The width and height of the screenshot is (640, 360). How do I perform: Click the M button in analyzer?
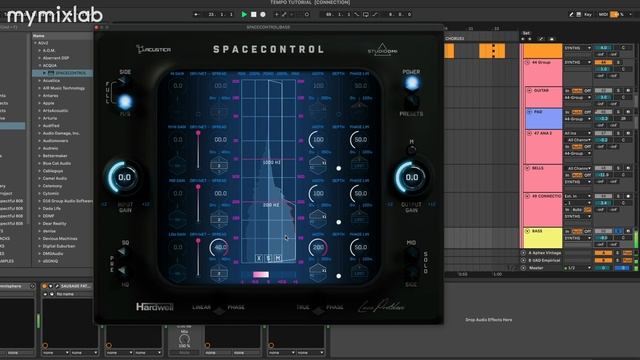[278, 258]
